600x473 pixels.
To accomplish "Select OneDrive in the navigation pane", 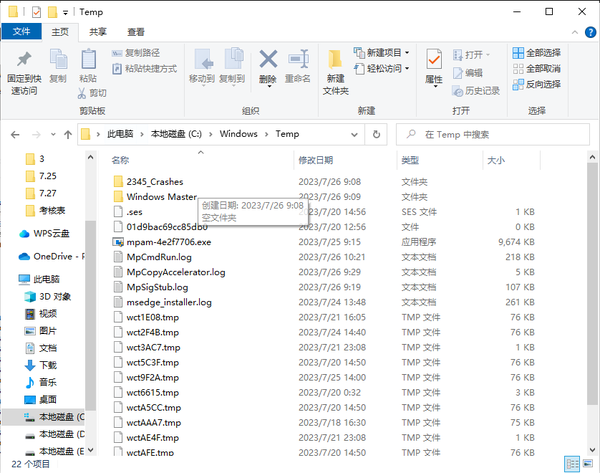I will tap(52, 256).
